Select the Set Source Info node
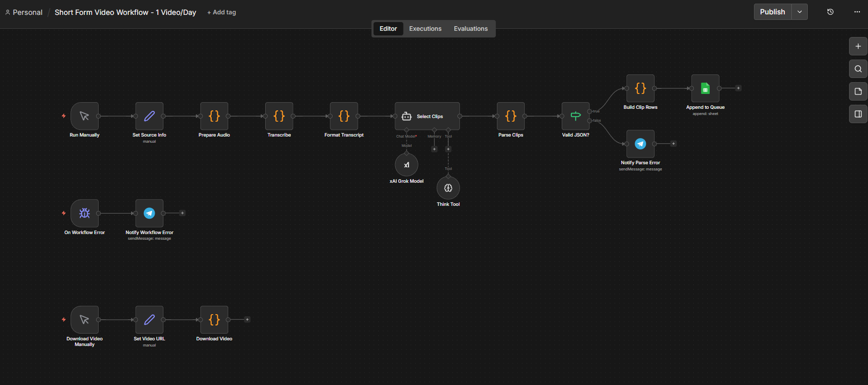This screenshot has height=385, width=868. tap(150, 116)
